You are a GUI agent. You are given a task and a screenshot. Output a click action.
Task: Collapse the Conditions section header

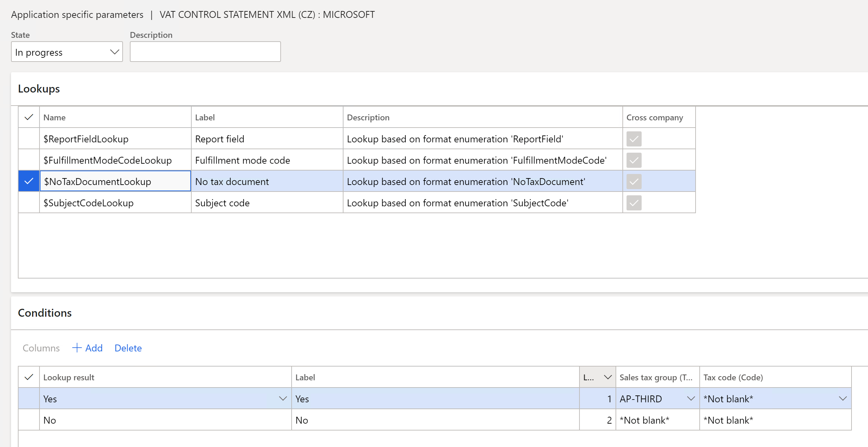pyautogui.click(x=45, y=313)
